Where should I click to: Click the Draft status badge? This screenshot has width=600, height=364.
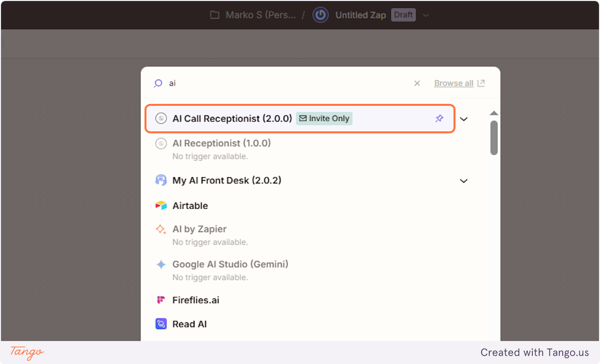point(403,15)
